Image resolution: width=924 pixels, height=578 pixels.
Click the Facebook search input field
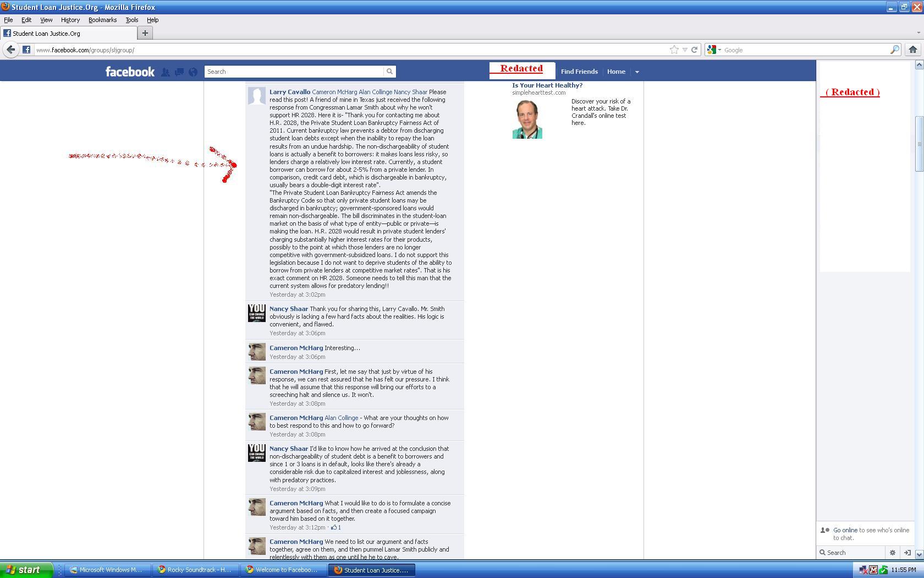tap(294, 72)
